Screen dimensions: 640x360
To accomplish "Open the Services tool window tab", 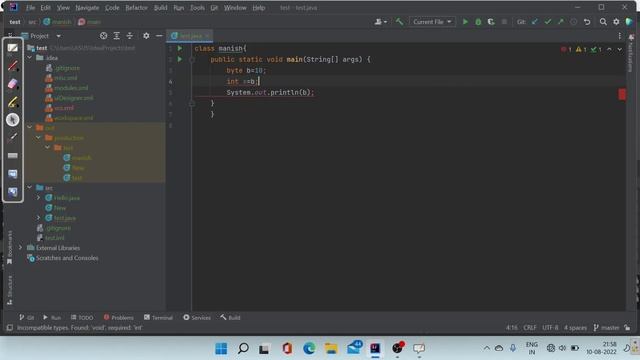I will [x=197, y=317].
